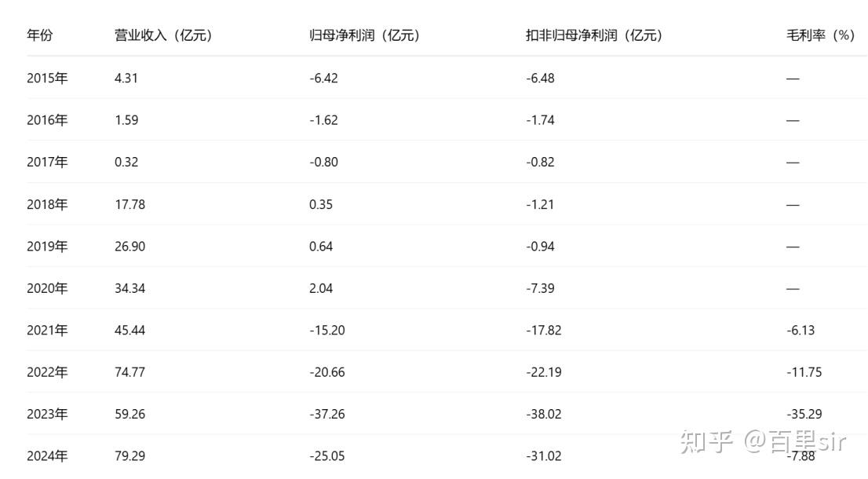The width and height of the screenshot is (868, 479).
Task: Select the 2020年 net profit 2.04
Action: (x=321, y=288)
